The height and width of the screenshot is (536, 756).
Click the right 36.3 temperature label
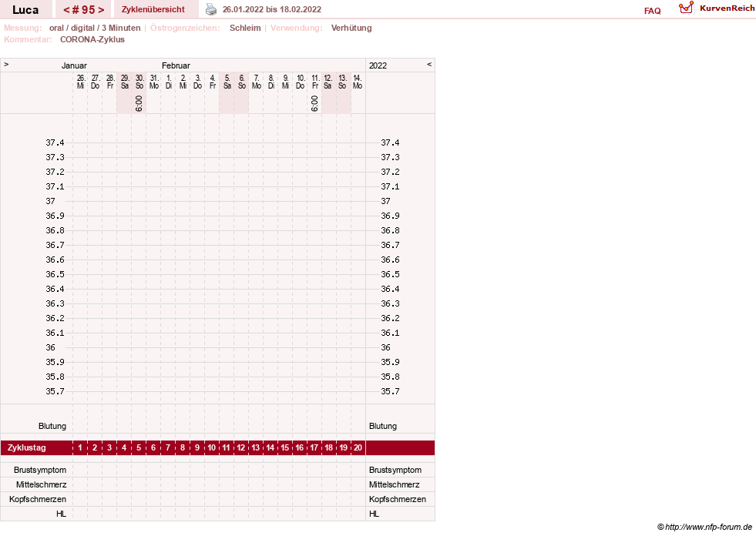point(390,303)
